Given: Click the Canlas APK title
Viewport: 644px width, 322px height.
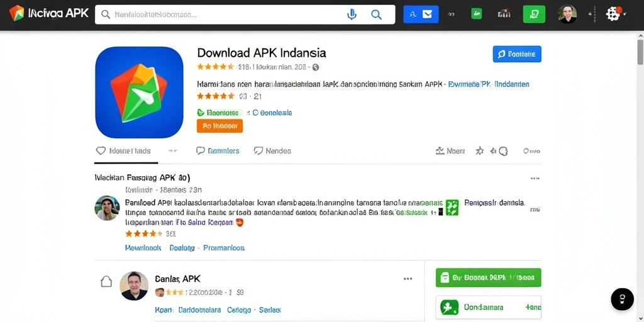Looking at the screenshot, I should [178, 279].
